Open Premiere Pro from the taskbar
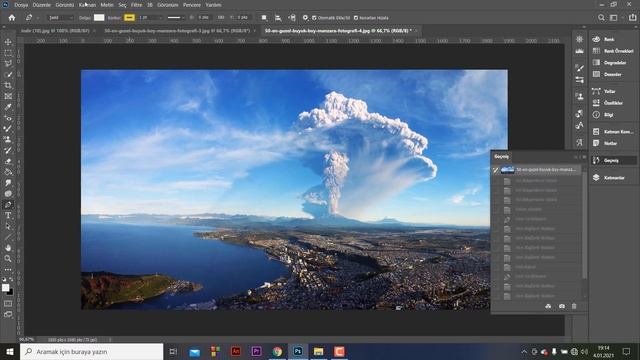 pos(256,351)
